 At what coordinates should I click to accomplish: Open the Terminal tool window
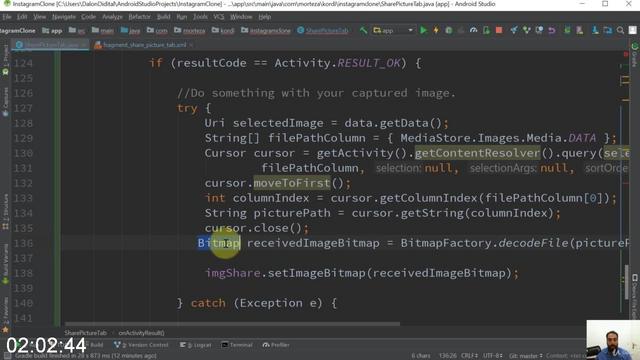pos(237,345)
